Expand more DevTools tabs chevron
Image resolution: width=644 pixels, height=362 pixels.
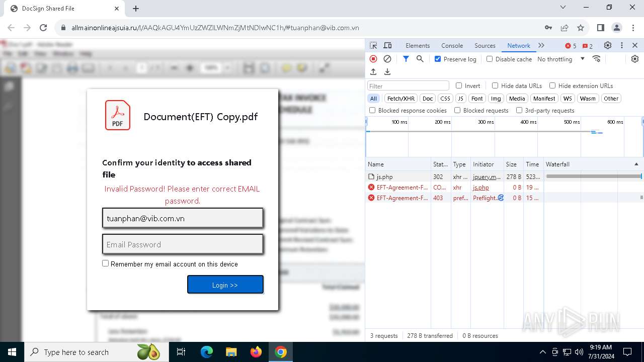pos(541,45)
